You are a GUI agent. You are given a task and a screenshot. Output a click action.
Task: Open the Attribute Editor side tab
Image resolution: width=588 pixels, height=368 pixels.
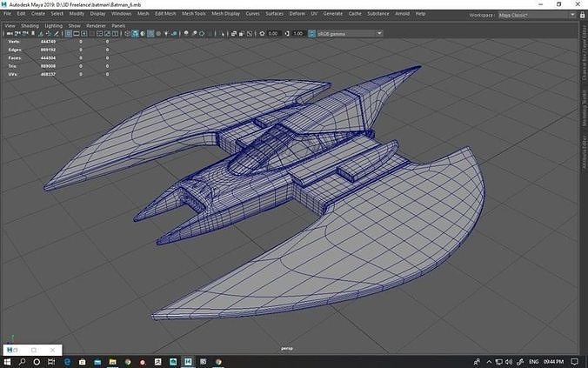pyautogui.click(x=584, y=153)
